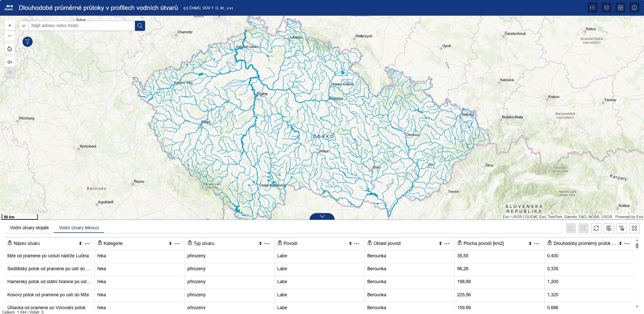Open the basemap gallery icon
This screenshot has width=644, height=314.
pyautogui.click(x=620, y=8)
